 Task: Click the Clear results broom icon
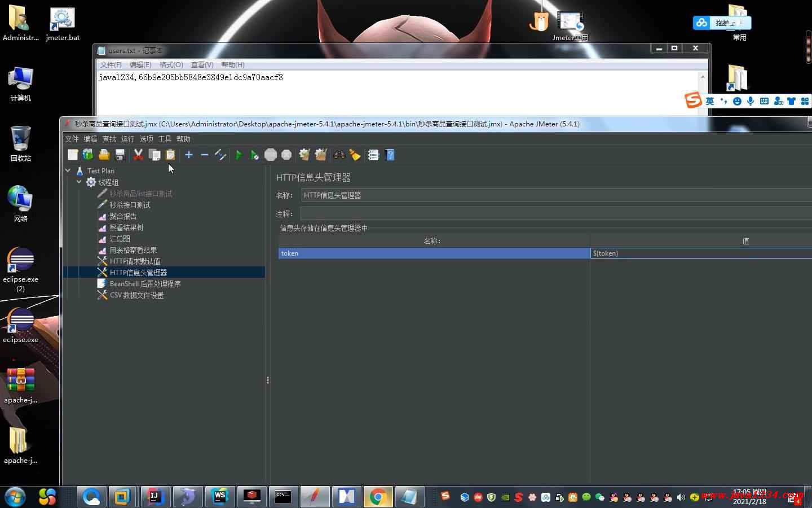[304, 155]
